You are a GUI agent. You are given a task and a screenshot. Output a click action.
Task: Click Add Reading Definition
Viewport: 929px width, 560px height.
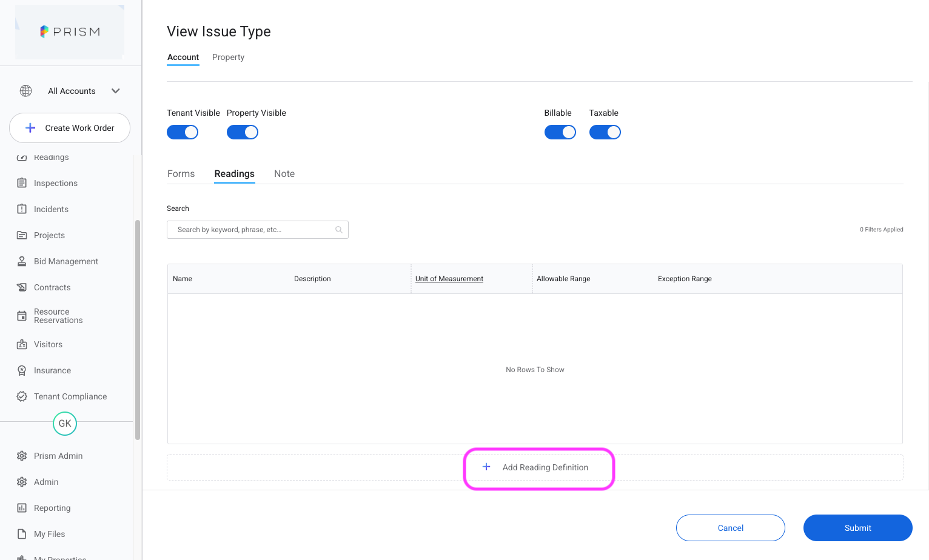click(x=538, y=467)
